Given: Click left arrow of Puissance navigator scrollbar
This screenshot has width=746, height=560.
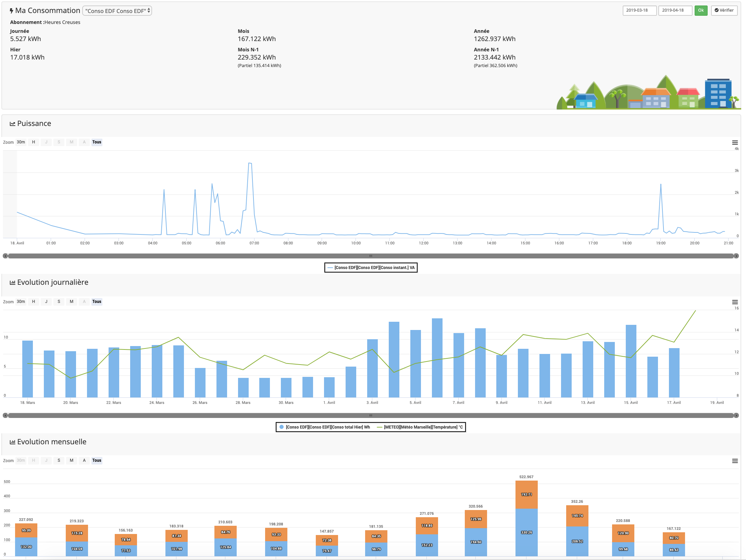Looking at the screenshot, I should [x=5, y=256].
